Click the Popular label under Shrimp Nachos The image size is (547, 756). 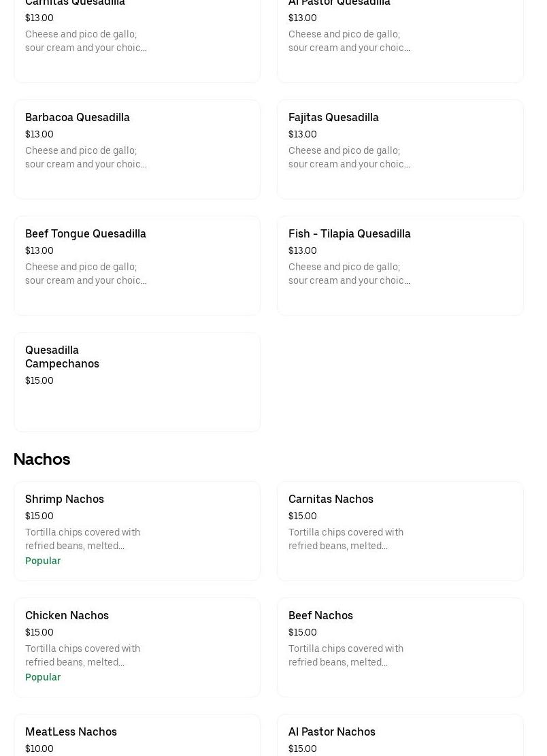pos(43,561)
